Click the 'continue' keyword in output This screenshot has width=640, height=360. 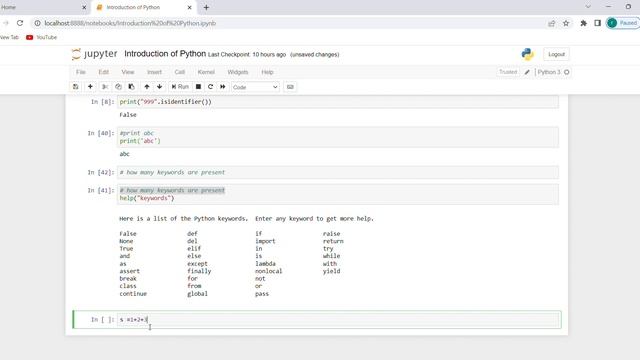click(x=133, y=294)
